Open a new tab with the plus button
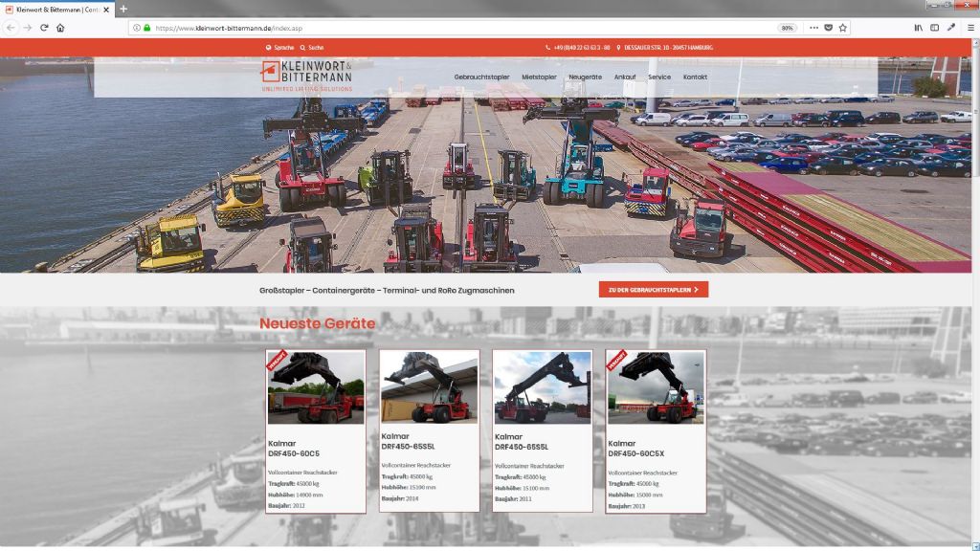The image size is (980, 551). coord(123,9)
